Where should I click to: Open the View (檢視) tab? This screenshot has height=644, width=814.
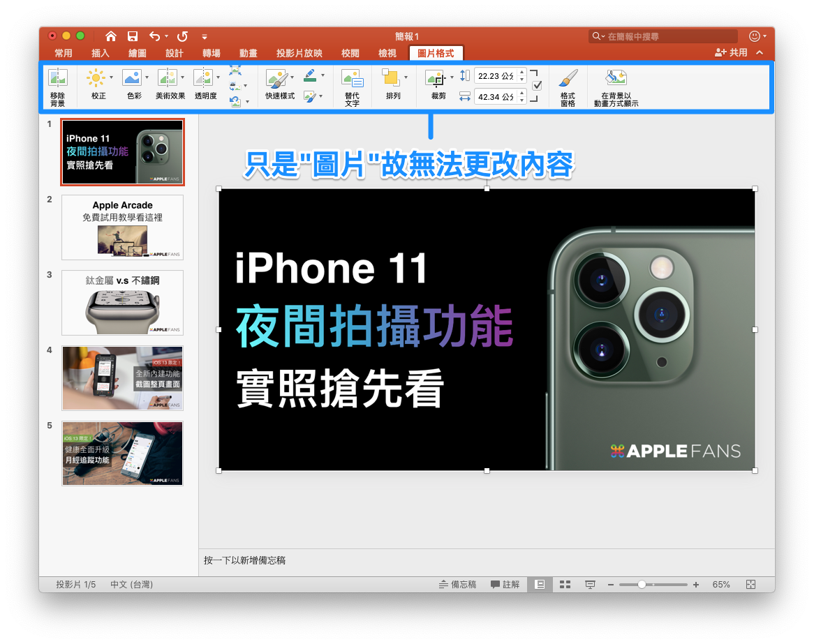coord(387,53)
